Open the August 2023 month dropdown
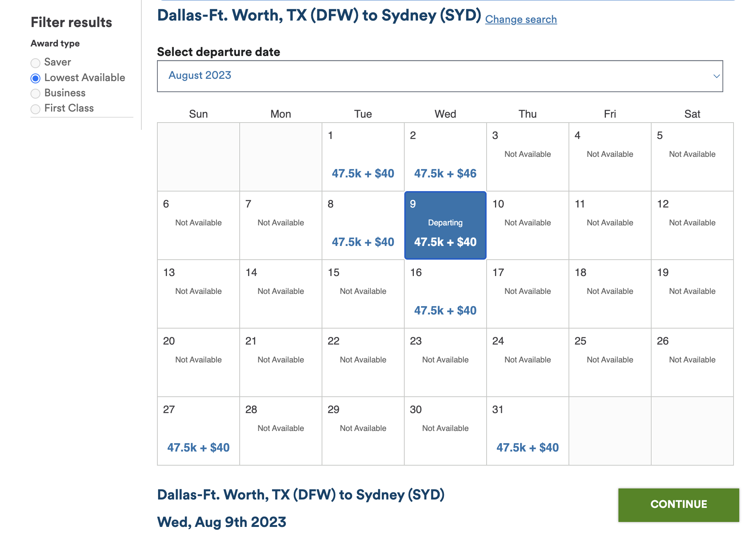The width and height of the screenshot is (756, 533). pyautogui.click(x=440, y=76)
